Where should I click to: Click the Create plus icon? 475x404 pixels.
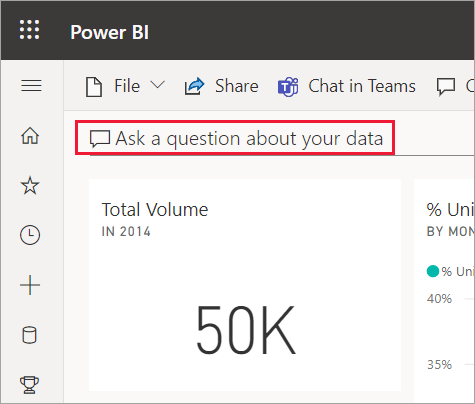click(x=30, y=285)
